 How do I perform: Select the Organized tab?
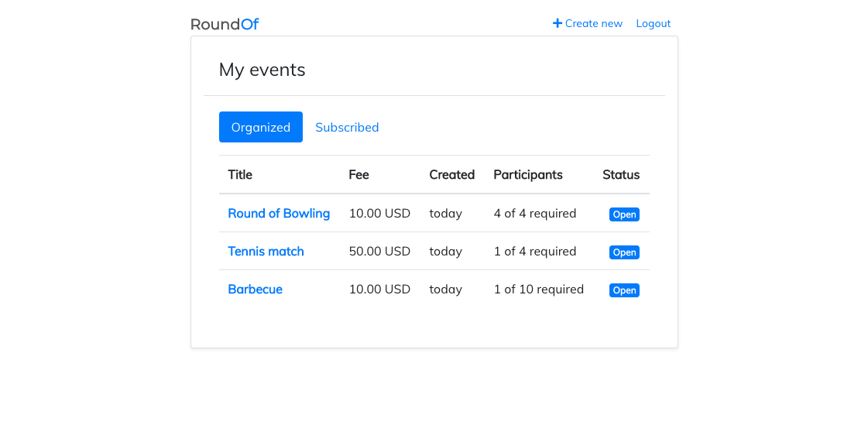(261, 127)
